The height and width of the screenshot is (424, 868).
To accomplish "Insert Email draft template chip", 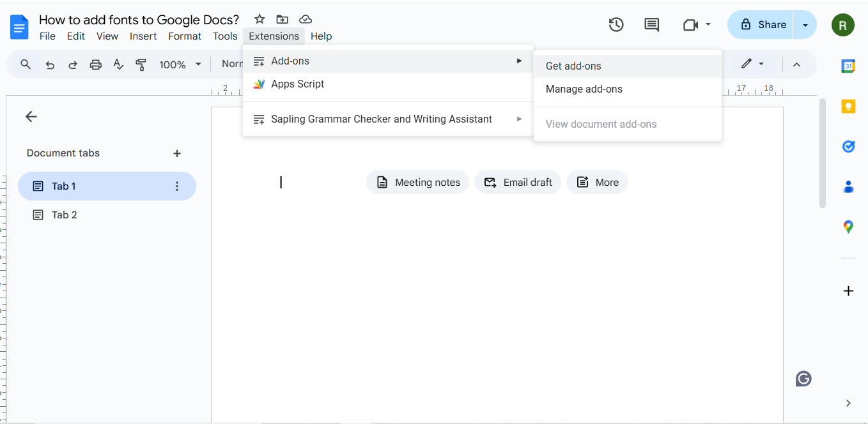I will click(518, 183).
